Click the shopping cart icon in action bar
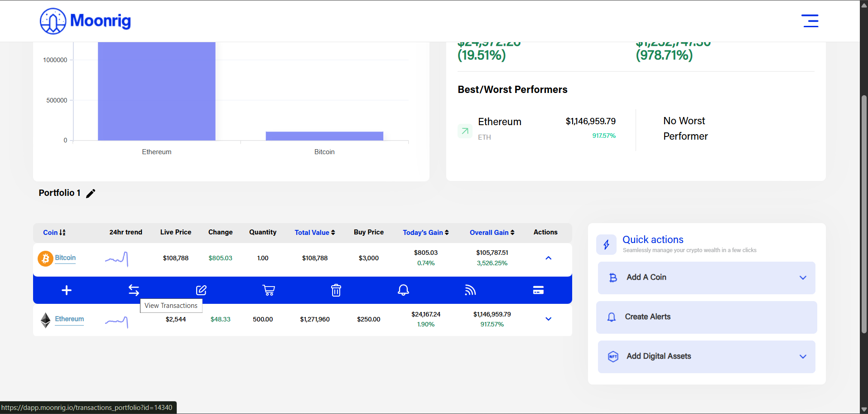The width and height of the screenshot is (868, 414). [269, 290]
